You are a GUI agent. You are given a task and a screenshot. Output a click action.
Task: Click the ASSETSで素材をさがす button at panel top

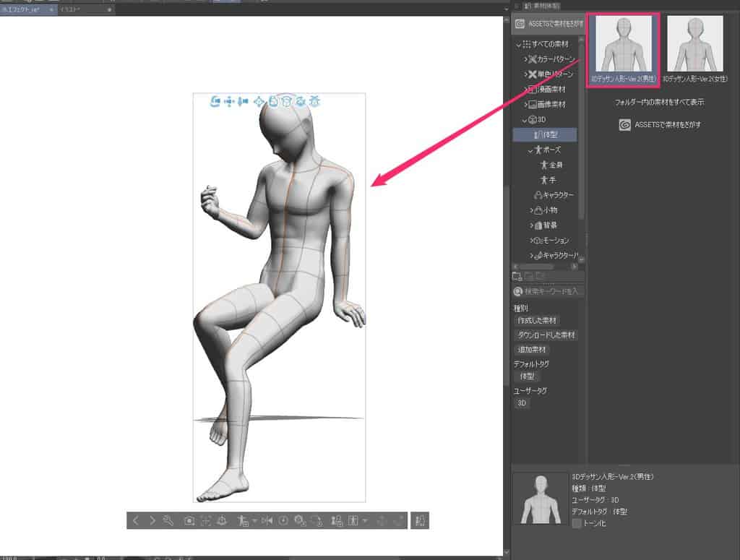point(549,24)
